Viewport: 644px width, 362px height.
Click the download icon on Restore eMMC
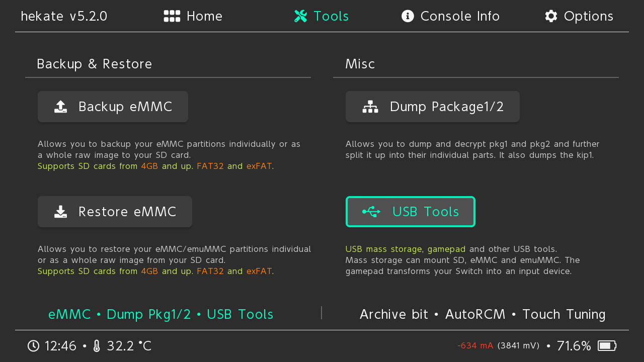coord(60,212)
